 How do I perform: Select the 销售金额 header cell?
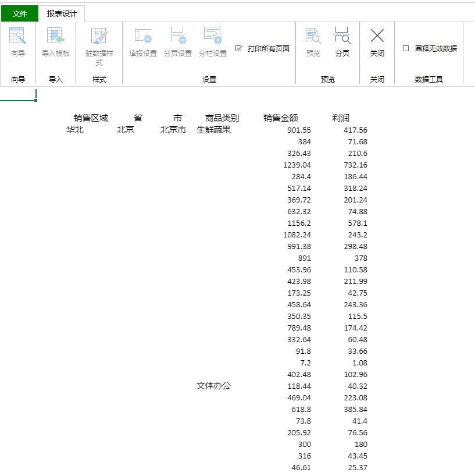(x=281, y=118)
